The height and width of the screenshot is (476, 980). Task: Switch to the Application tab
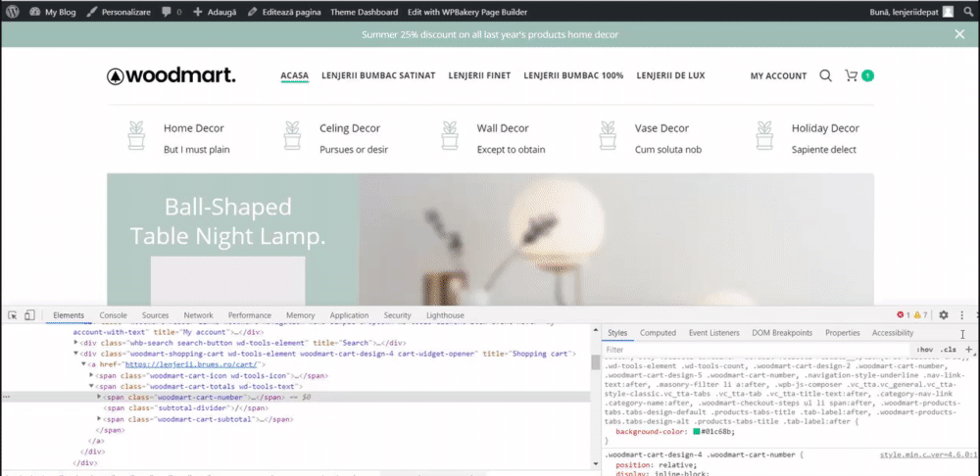[349, 315]
